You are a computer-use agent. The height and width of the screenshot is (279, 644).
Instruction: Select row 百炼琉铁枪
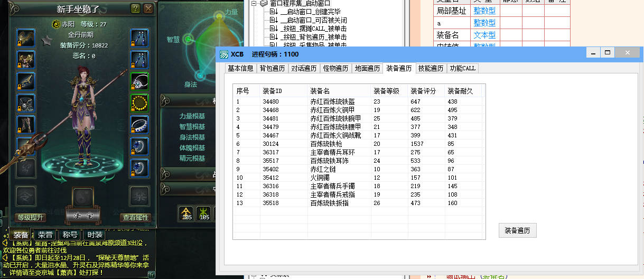pyautogui.click(x=359, y=144)
